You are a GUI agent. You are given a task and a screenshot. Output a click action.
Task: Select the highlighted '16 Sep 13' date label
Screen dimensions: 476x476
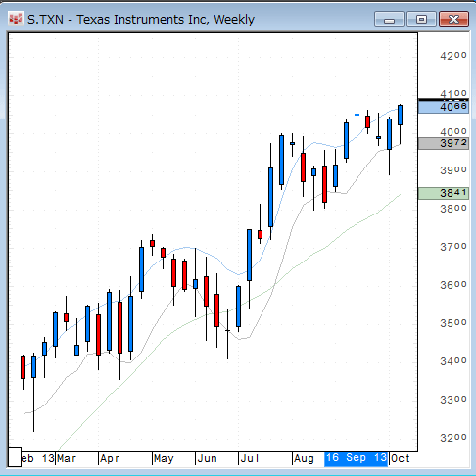coord(356,458)
